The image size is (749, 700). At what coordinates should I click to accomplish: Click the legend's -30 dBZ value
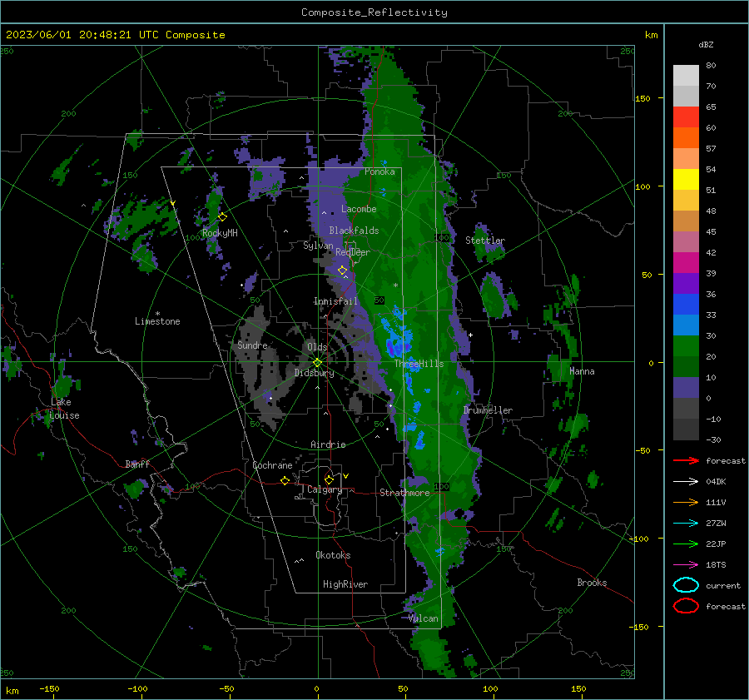713,439
